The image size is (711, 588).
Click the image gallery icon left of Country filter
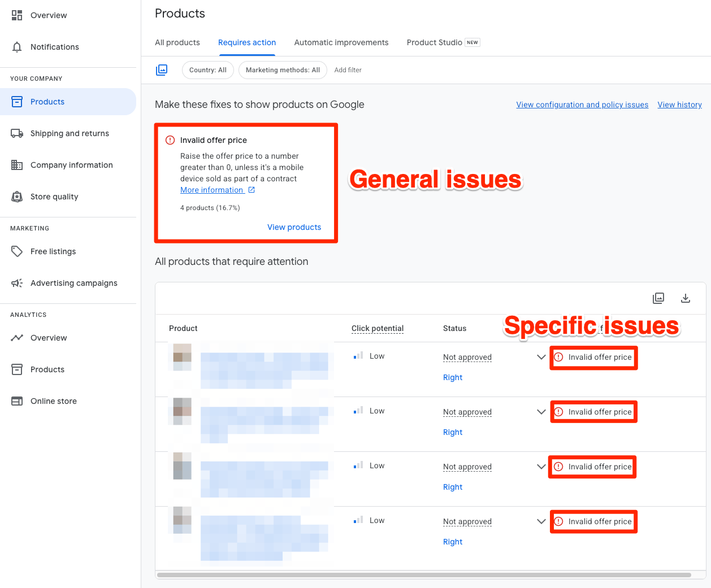coord(162,70)
